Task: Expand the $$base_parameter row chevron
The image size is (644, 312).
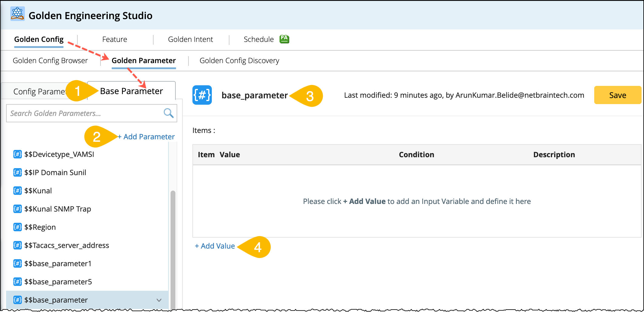Action: click(x=159, y=300)
